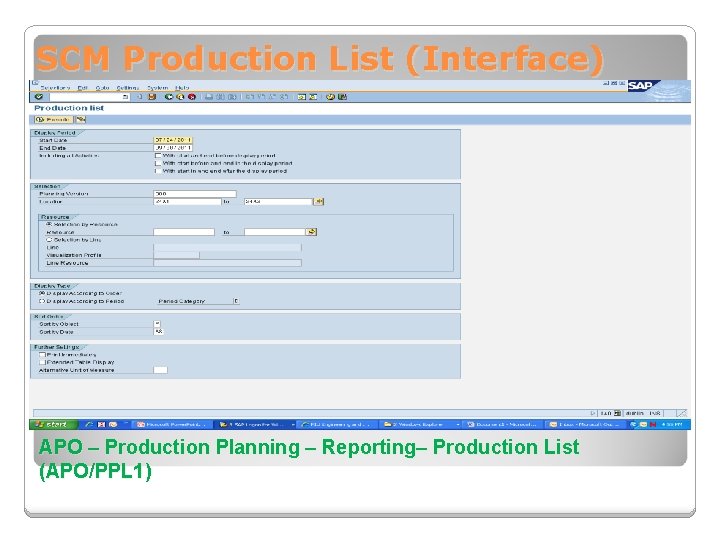Open the Edit menu
Screen dimensions: 720x540
[83, 88]
